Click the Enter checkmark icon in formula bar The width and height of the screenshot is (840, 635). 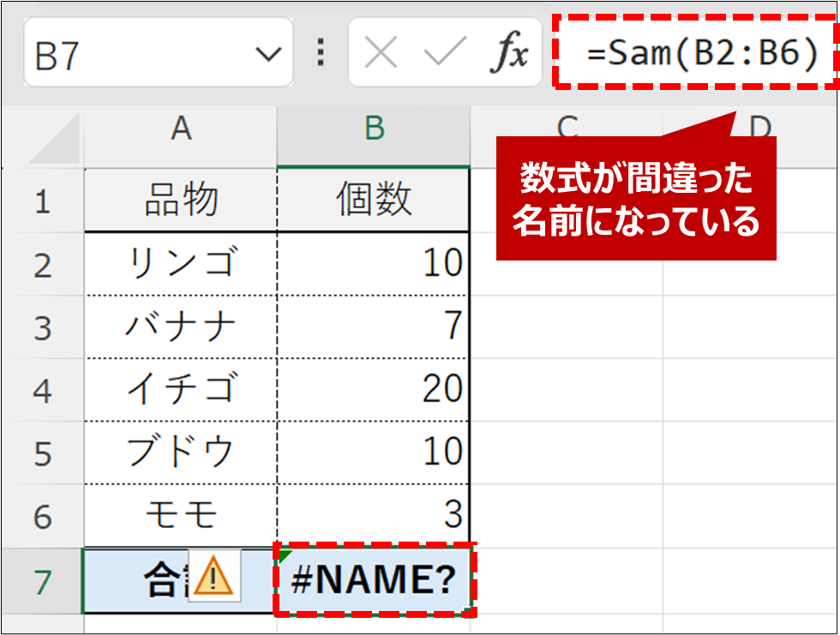click(445, 55)
